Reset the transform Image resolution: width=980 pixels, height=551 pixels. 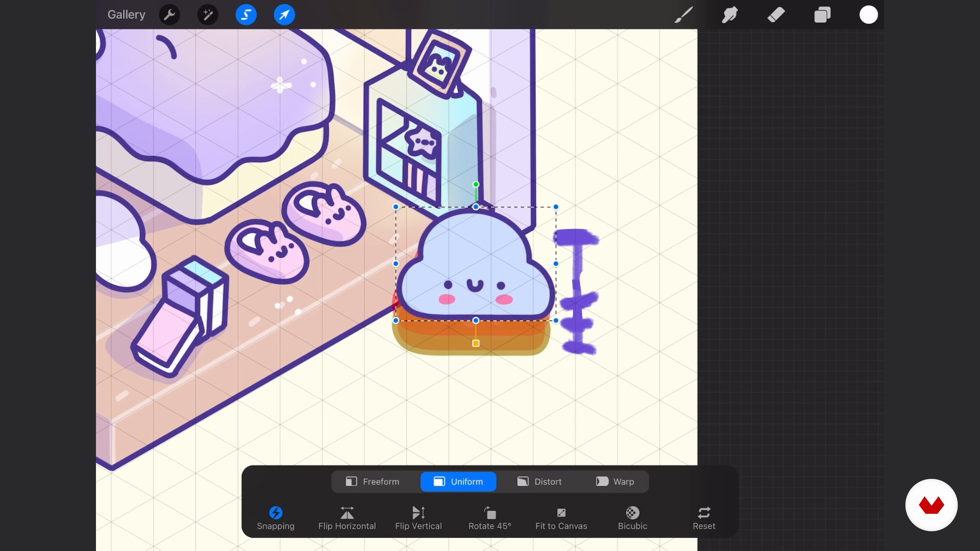(704, 518)
